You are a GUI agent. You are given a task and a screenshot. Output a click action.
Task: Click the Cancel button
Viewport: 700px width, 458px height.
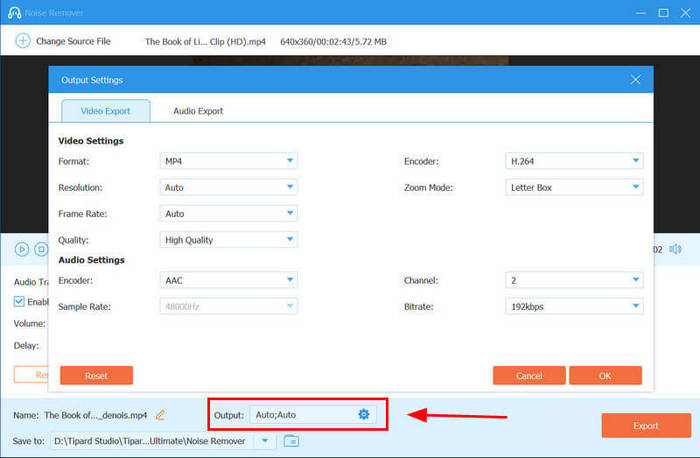click(x=529, y=375)
